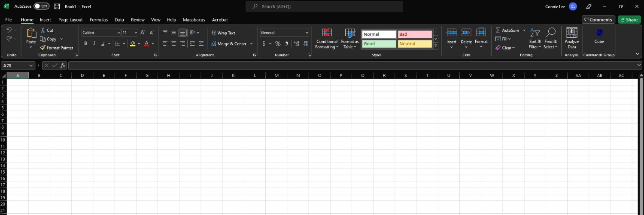Image resolution: width=644 pixels, height=215 pixels.
Task: Open the File tab
Action: (9, 20)
